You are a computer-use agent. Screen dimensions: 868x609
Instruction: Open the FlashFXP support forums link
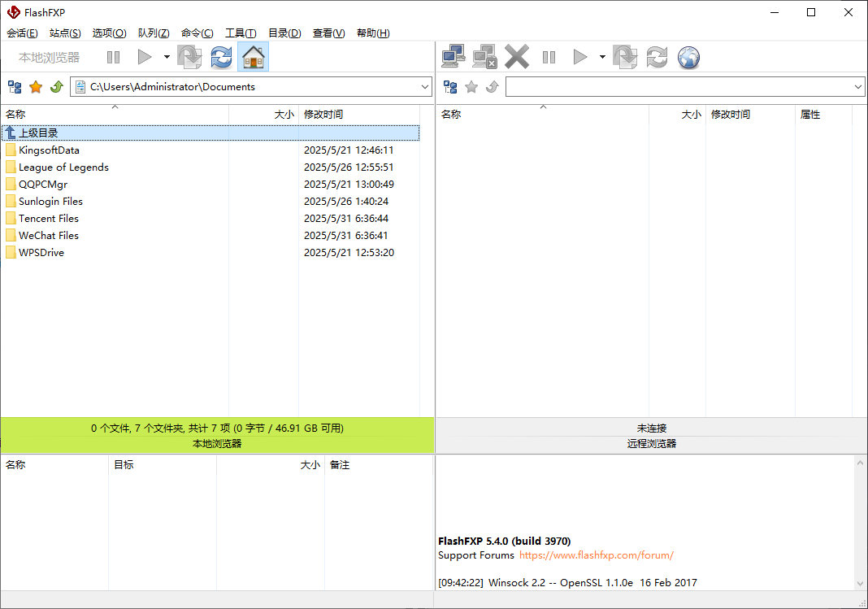[x=597, y=555]
